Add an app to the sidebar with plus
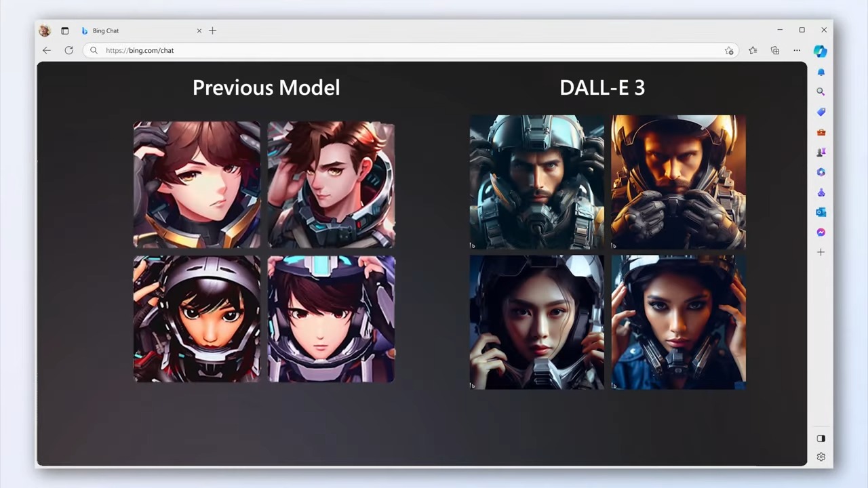Viewport: 868px width, 488px height. point(821,252)
